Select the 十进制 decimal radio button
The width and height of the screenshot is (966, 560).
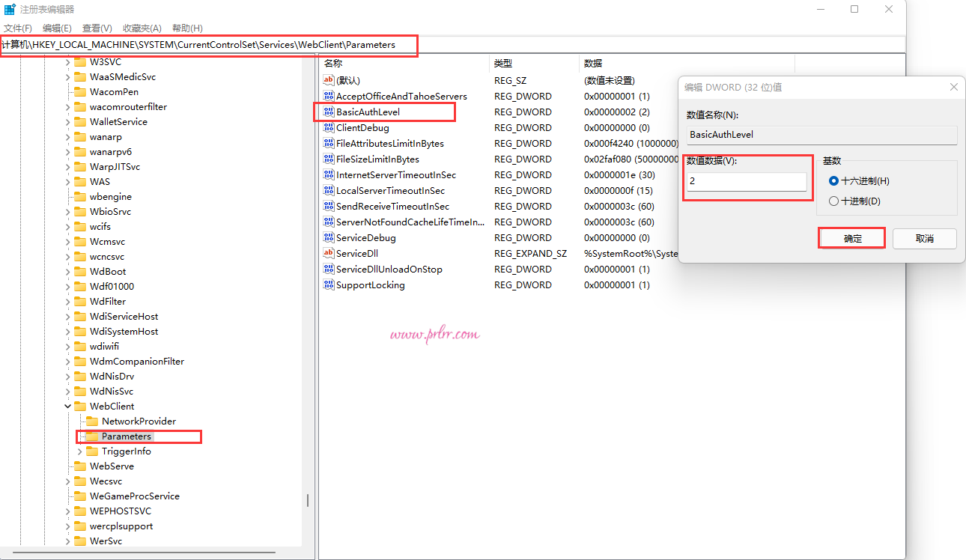point(833,201)
